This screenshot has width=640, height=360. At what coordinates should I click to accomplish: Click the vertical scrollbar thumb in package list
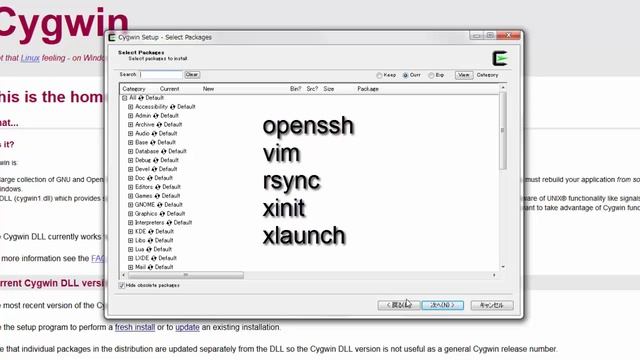click(x=502, y=131)
